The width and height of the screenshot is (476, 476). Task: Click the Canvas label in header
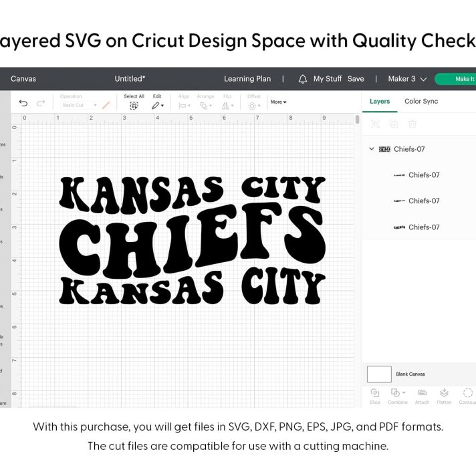click(x=23, y=79)
